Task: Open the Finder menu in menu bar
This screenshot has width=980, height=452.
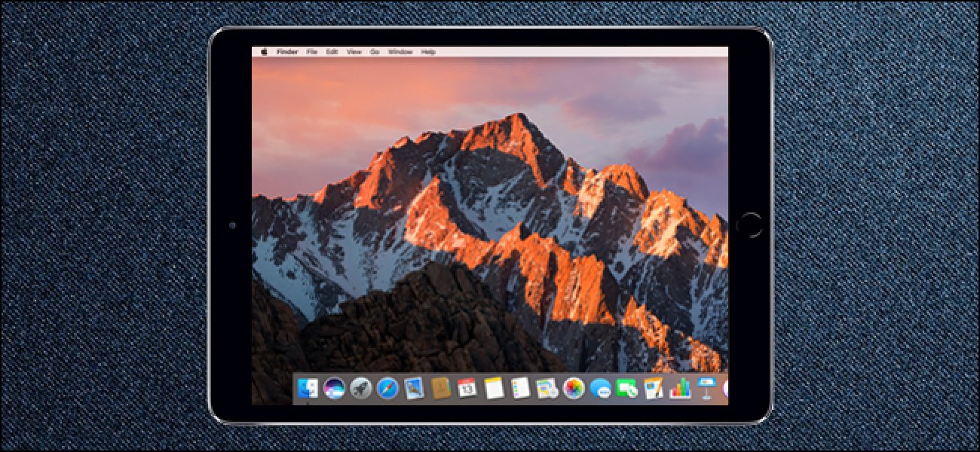Action: (287, 52)
